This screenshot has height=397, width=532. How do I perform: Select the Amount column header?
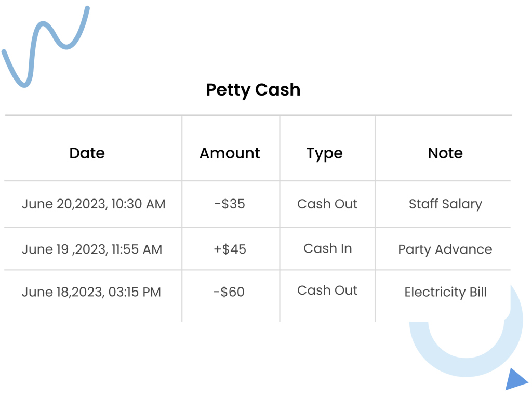[x=230, y=153]
